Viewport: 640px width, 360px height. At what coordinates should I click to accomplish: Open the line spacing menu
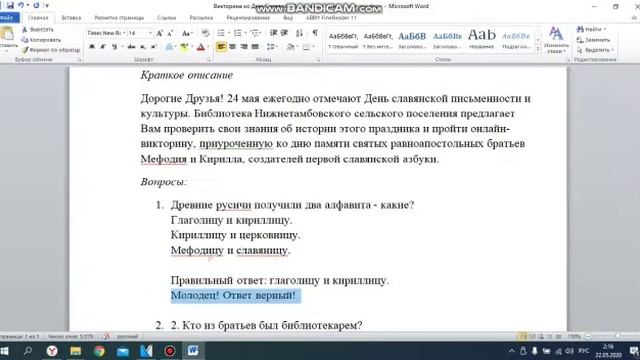pos(271,47)
